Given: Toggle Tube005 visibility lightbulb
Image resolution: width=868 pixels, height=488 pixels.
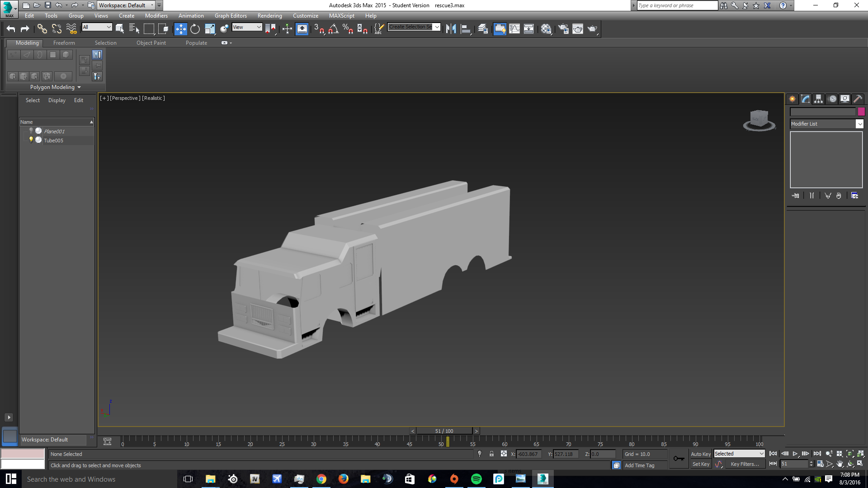Looking at the screenshot, I should 31,140.
